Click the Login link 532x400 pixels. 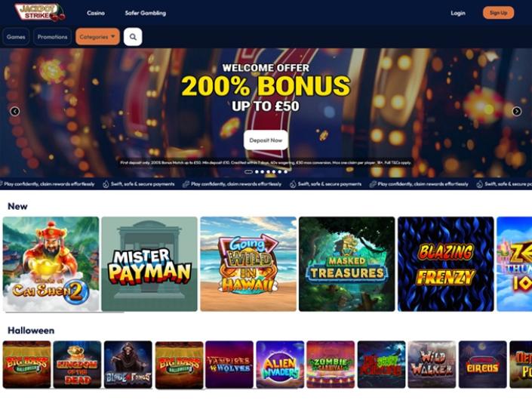(458, 13)
